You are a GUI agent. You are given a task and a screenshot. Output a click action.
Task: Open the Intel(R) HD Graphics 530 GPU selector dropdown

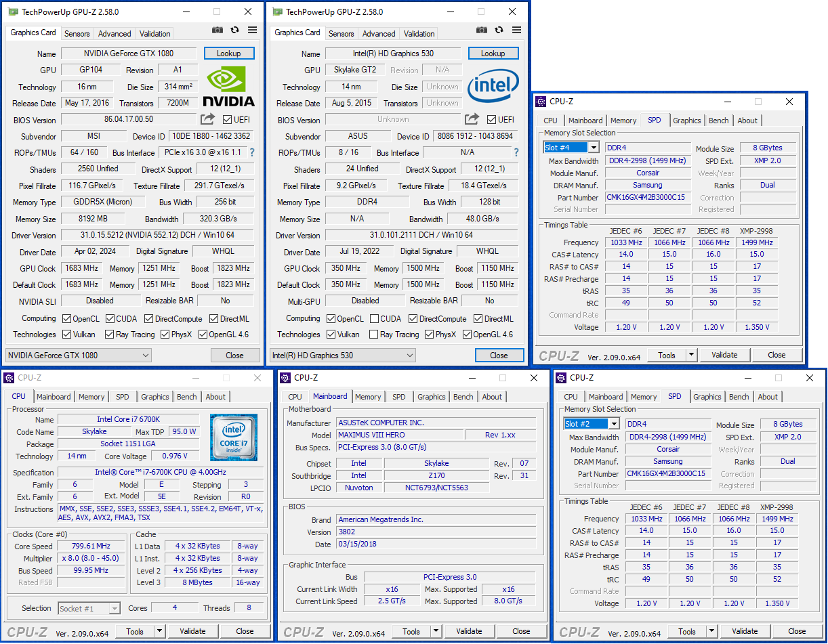(x=343, y=355)
